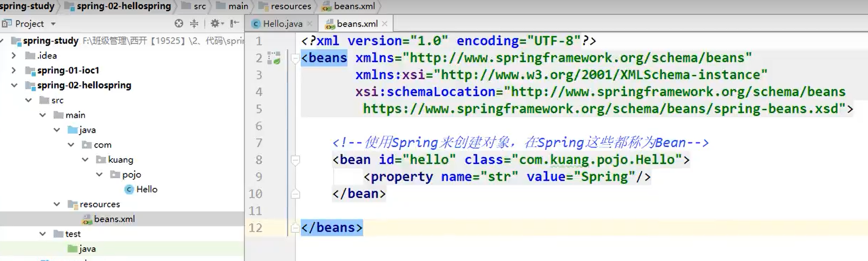
Task: Collapse the spring-02-hellospring module
Action: tap(14, 85)
